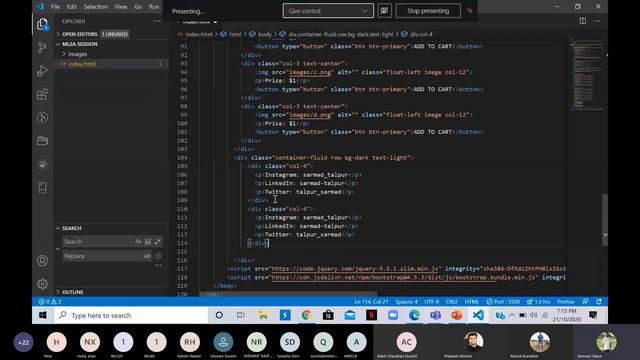The height and width of the screenshot is (360, 640).
Task: Open the Selection menu
Action: pos(96,7)
